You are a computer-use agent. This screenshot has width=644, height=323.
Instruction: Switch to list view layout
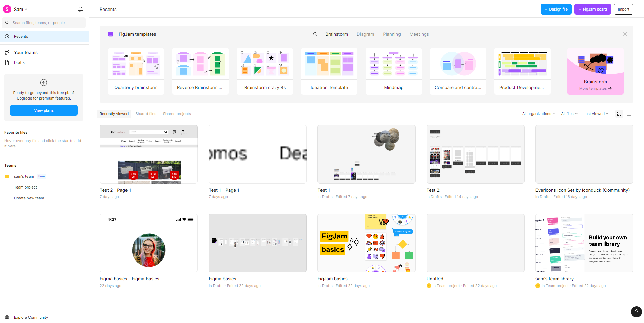tap(629, 114)
